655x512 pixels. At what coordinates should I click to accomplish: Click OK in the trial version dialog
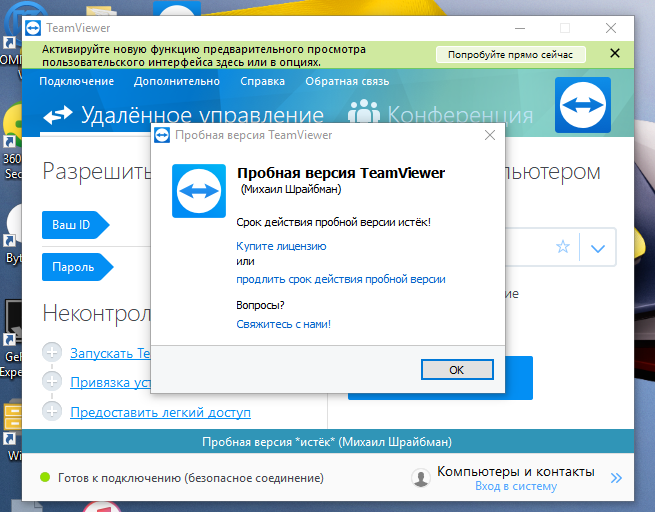457,370
